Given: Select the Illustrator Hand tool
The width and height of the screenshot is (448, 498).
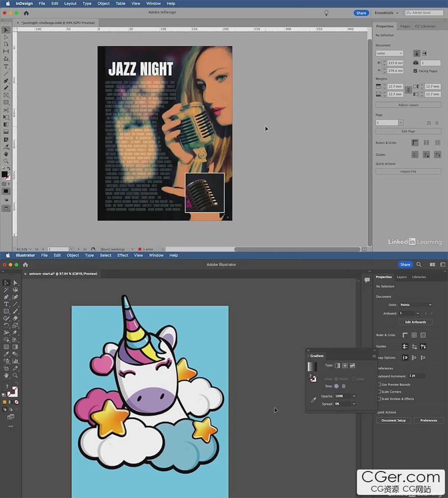Looking at the screenshot, I should tap(6, 375).
